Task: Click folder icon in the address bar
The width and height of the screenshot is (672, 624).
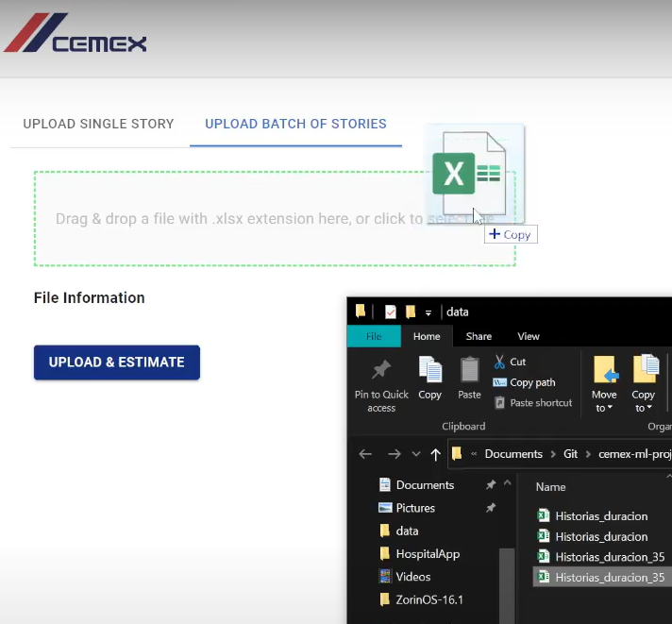Action: click(457, 453)
